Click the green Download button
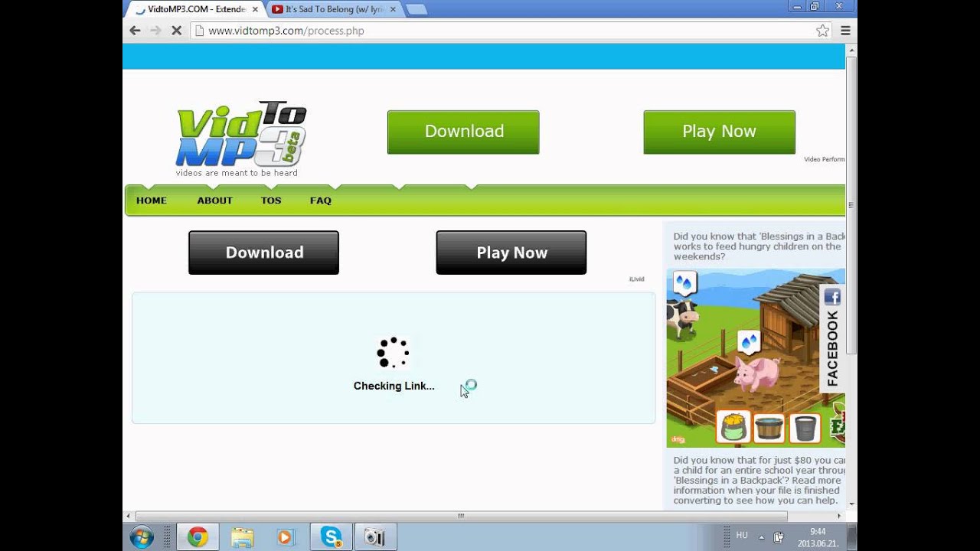Viewport: 980px width, 551px height. pyautogui.click(x=463, y=132)
